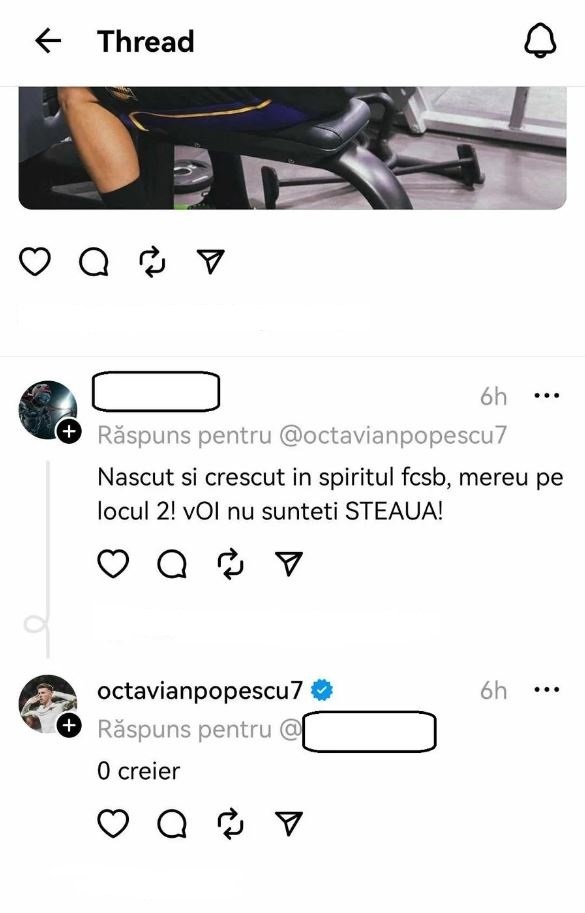
Task: Follow octavianpopescu7 via avatar plus badge
Action: coord(69,726)
